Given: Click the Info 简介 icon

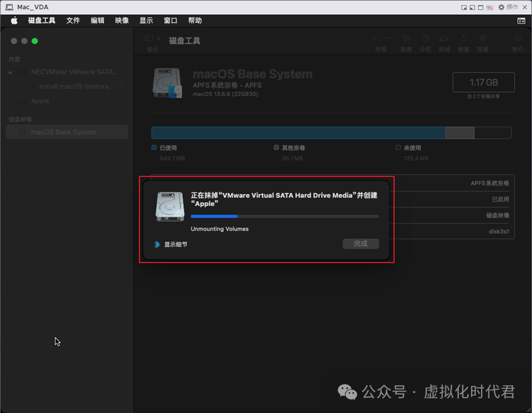Looking at the screenshot, I should [x=517, y=38].
